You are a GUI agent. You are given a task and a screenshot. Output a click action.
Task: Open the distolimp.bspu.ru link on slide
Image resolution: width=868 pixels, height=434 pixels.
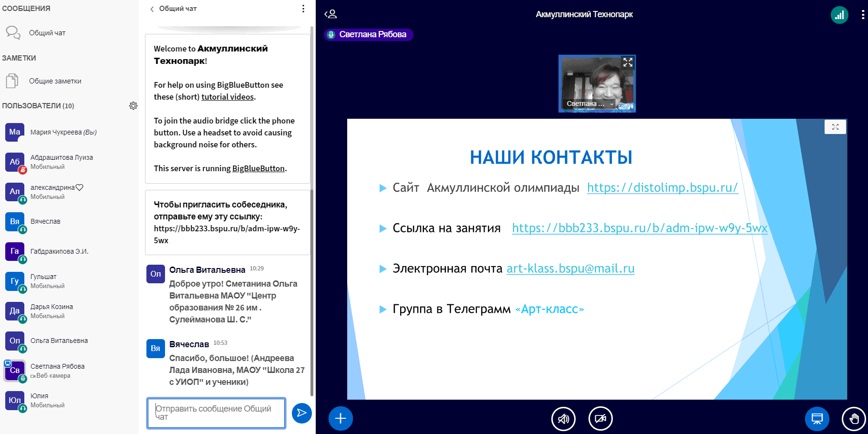pos(662,188)
